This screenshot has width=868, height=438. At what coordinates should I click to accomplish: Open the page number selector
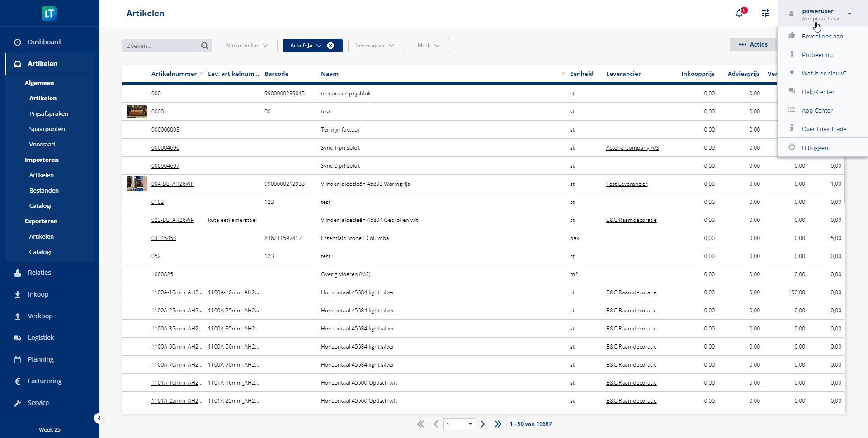pos(459,424)
